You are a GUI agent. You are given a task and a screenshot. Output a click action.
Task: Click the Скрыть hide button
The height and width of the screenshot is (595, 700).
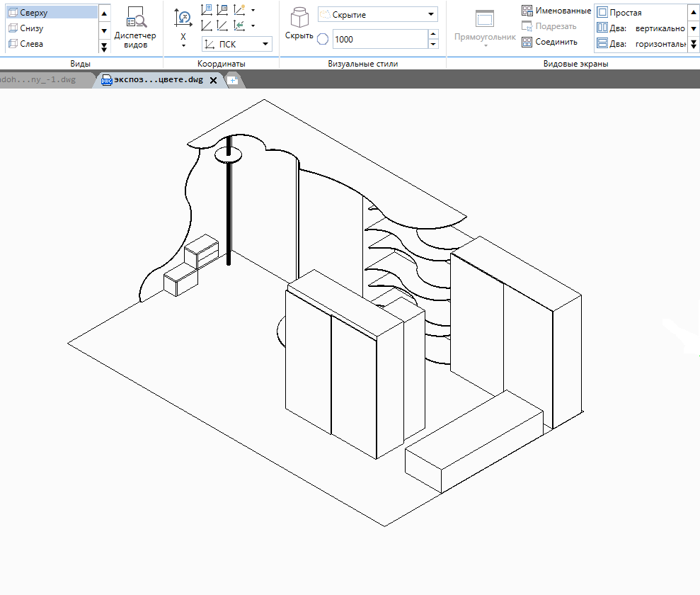(x=299, y=24)
